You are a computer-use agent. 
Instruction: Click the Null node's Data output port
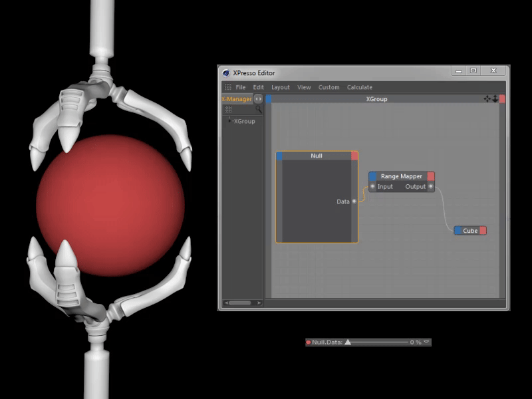354,201
